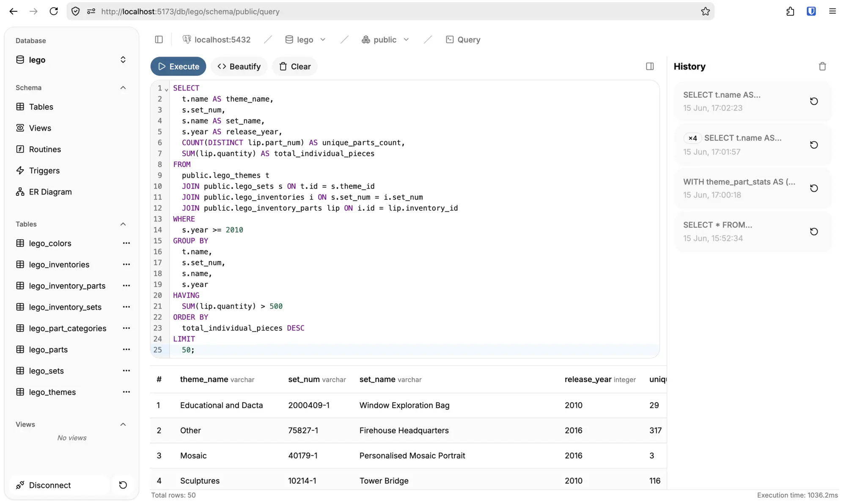Image resolution: width=846 pixels, height=504 pixels.
Task: Clear the query editor
Action: click(x=295, y=66)
